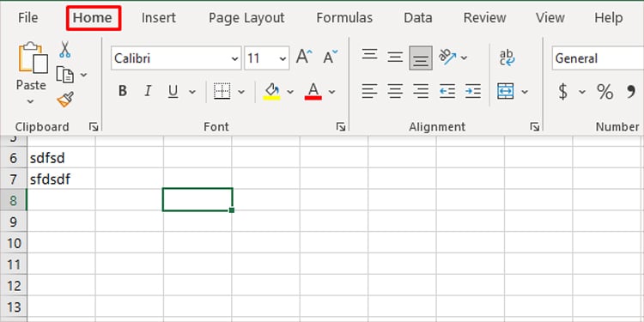This screenshot has height=322, width=644.
Task: Toggle Italic formatting
Action: pos(148,91)
